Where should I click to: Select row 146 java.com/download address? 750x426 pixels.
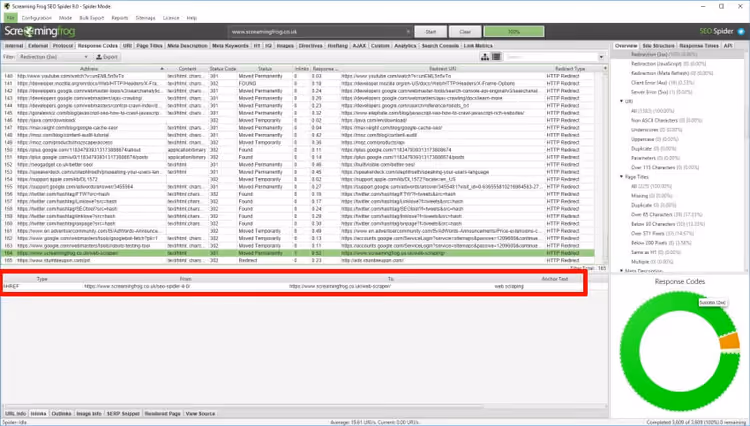click(46, 120)
